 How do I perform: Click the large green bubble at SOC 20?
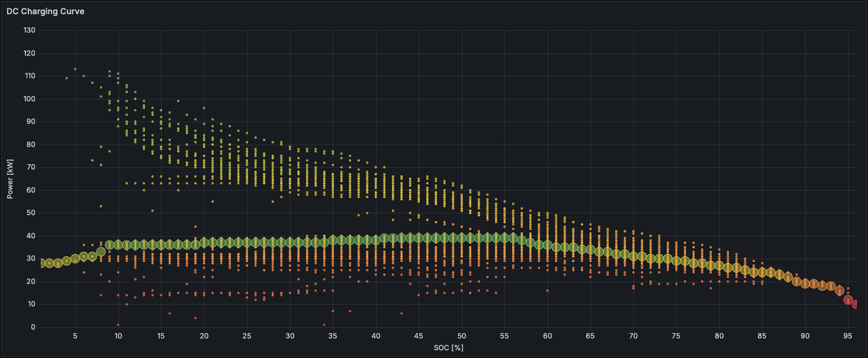pos(204,242)
